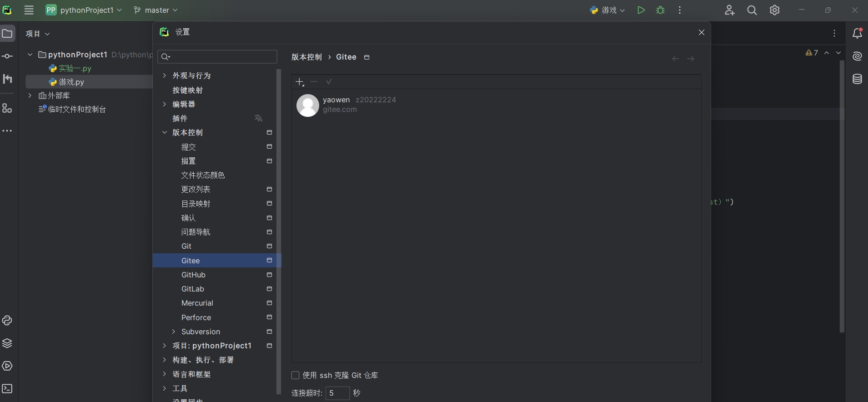This screenshot has height=402, width=868.
Task: Open the Terminal tool window icon
Action: tap(7, 388)
